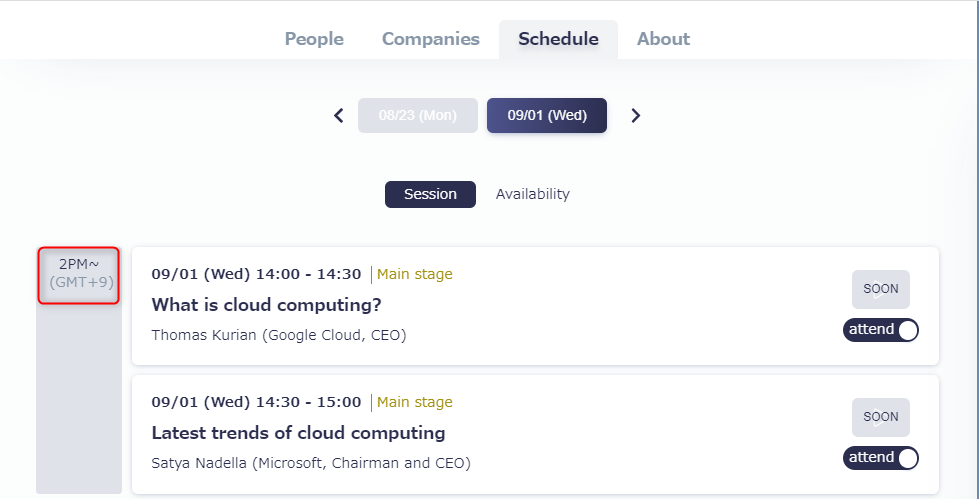Click Main stage label of 14:00 session
Viewport: 979px width, 499px height.
coord(415,274)
